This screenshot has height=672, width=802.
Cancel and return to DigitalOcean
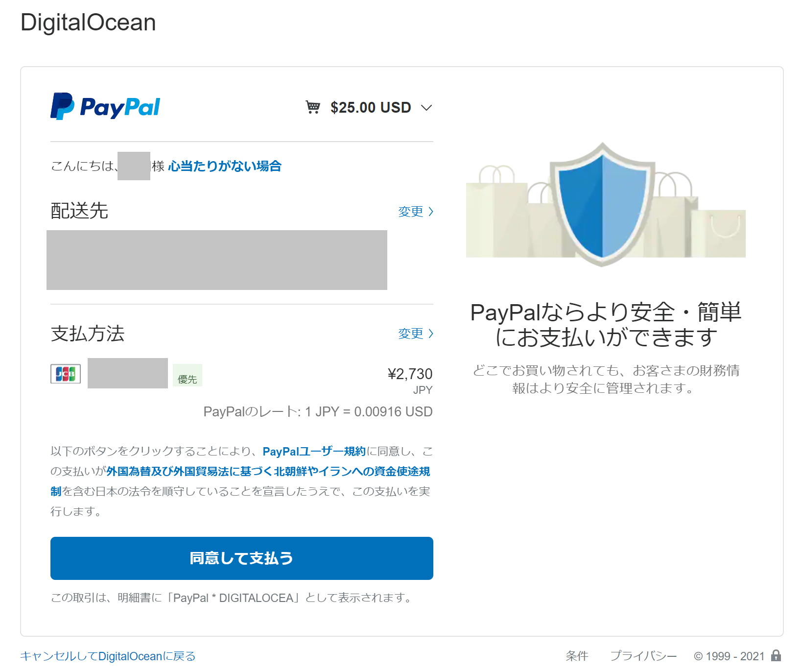[x=108, y=656]
